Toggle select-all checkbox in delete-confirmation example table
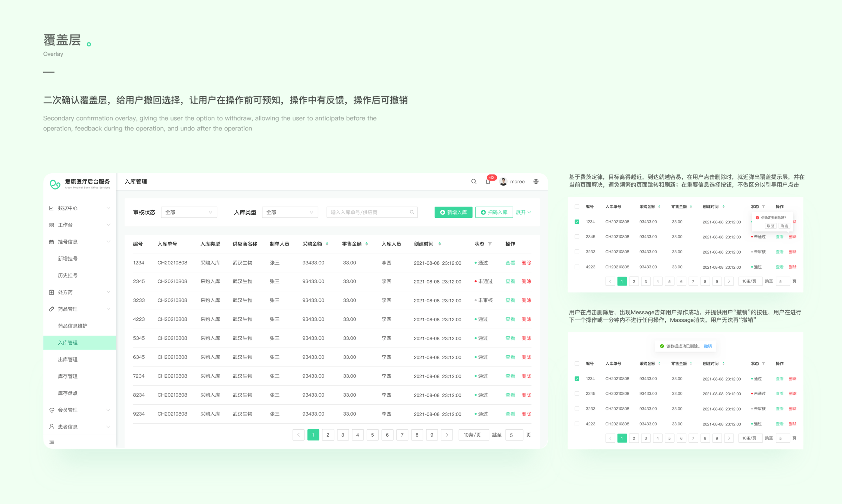This screenshot has width=842, height=504. 577,207
